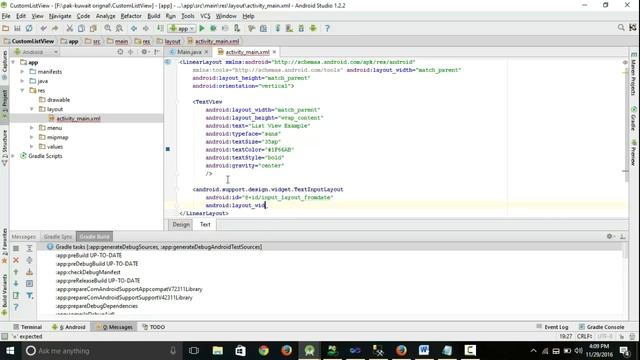The height and width of the screenshot is (360, 640).
Task: Click the Cut scissors icon
Action: [69, 28]
